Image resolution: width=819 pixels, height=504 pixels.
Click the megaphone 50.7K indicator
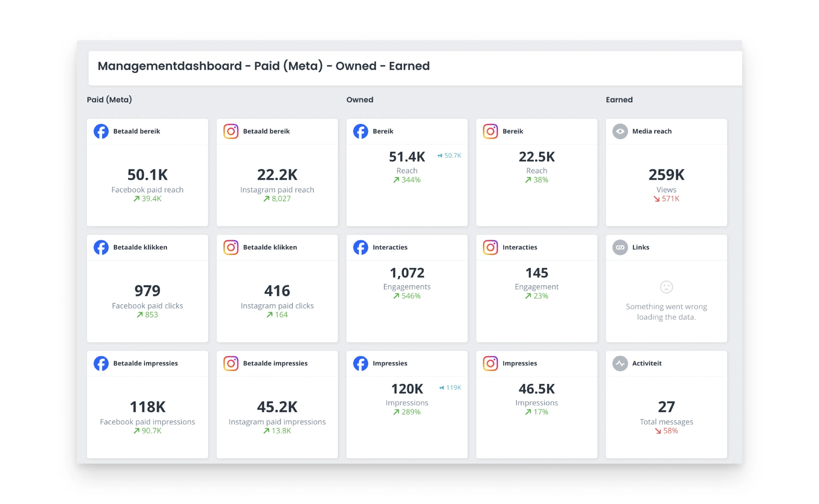click(449, 155)
